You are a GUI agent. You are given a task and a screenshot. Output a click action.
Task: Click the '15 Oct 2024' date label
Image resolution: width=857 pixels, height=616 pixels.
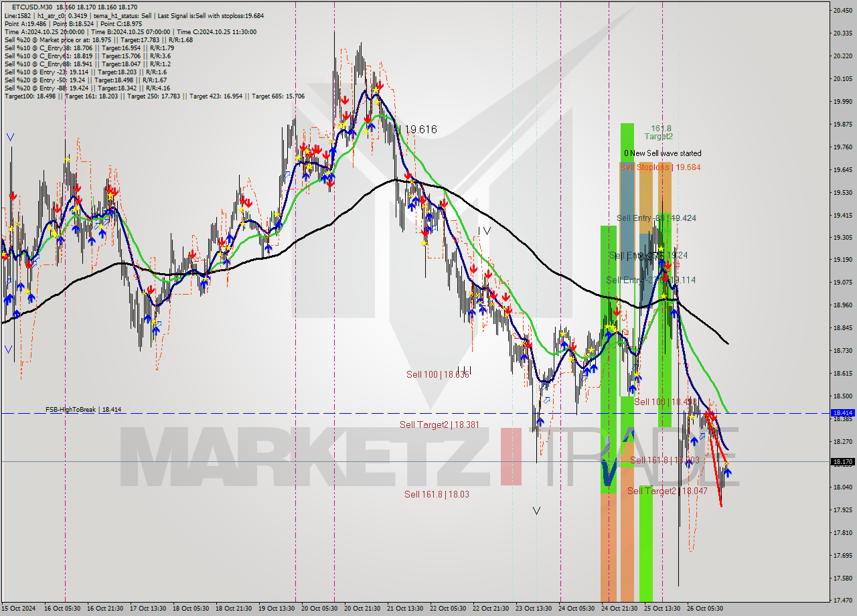[x=18, y=609]
